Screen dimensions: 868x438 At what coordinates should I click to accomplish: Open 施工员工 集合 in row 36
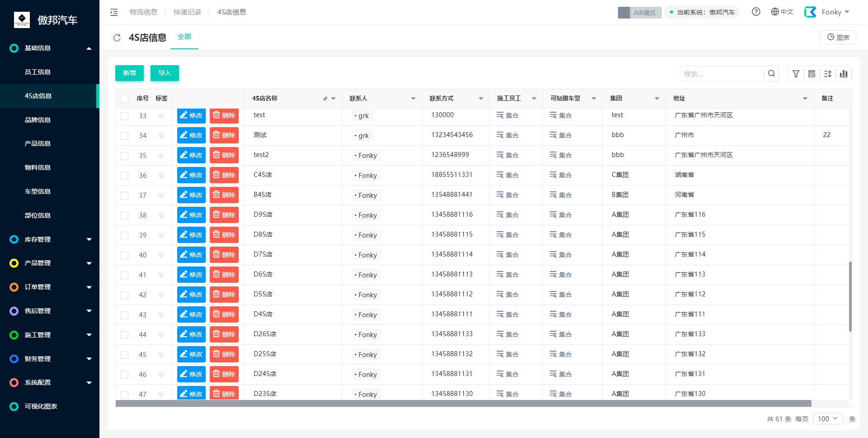507,175
